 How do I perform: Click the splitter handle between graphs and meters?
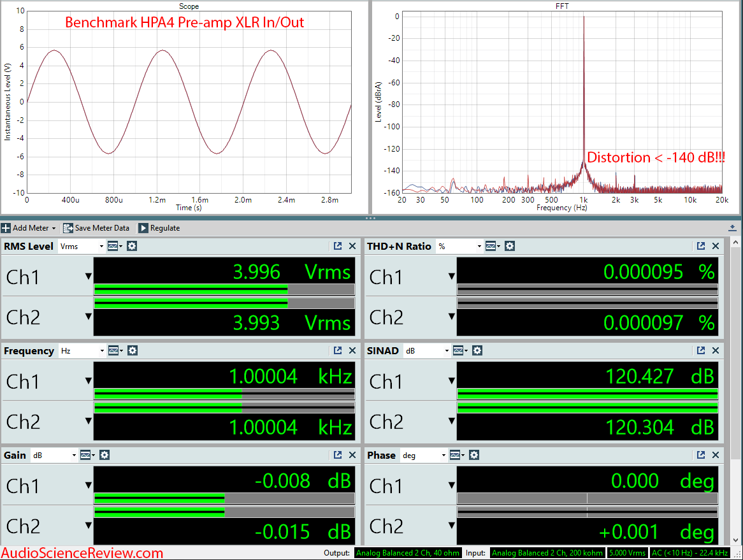(x=371, y=219)
